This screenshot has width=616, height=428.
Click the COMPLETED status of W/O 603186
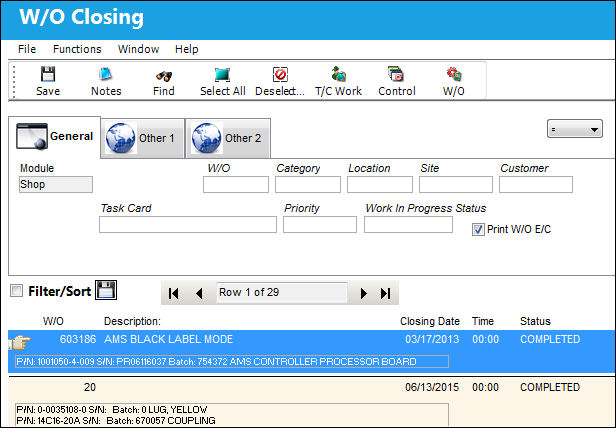[x=550, y=339]
